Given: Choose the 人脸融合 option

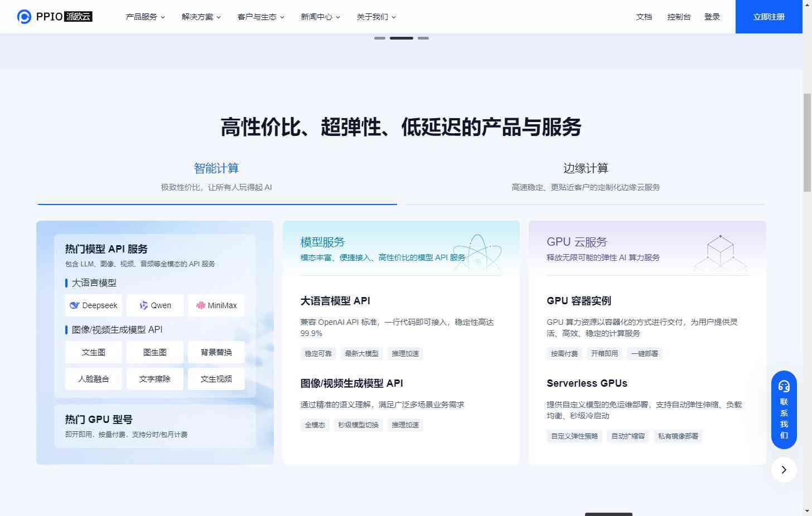Looking at the screenshot, I should tap(94, 379).
